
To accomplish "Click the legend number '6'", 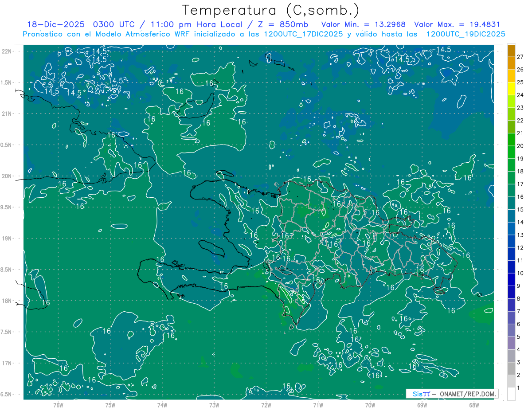I will tap(519, 324).
